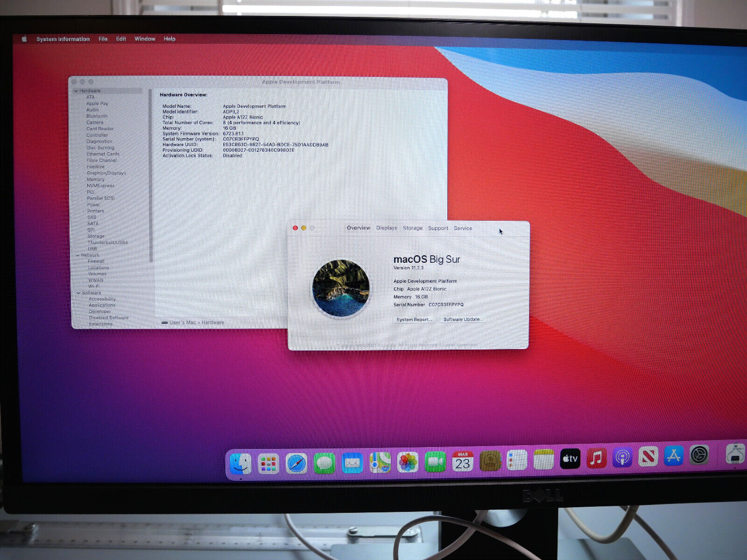Select Memory in the sidebar
Screen dimensions: 747x560
[95, 179]
